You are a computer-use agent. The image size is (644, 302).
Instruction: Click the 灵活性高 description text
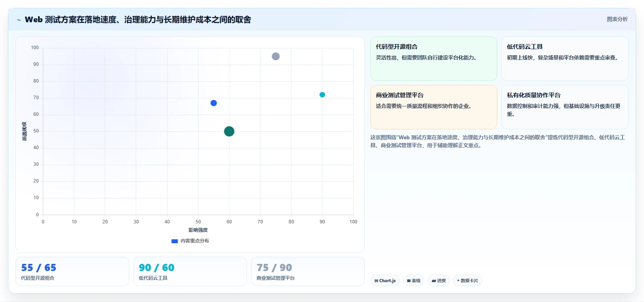click(427, 58)
